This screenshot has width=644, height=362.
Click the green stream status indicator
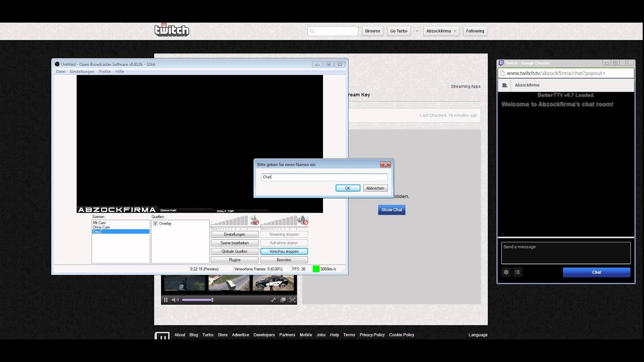(316, 269)
